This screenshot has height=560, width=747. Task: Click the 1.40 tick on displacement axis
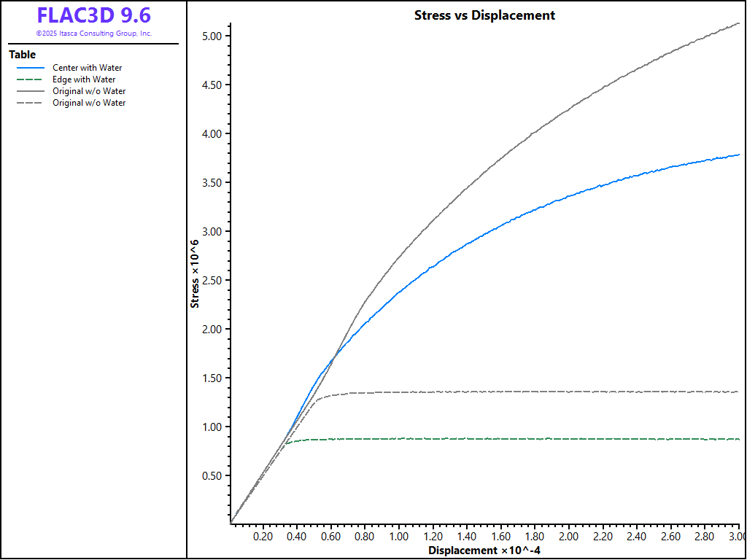(467, 537)
